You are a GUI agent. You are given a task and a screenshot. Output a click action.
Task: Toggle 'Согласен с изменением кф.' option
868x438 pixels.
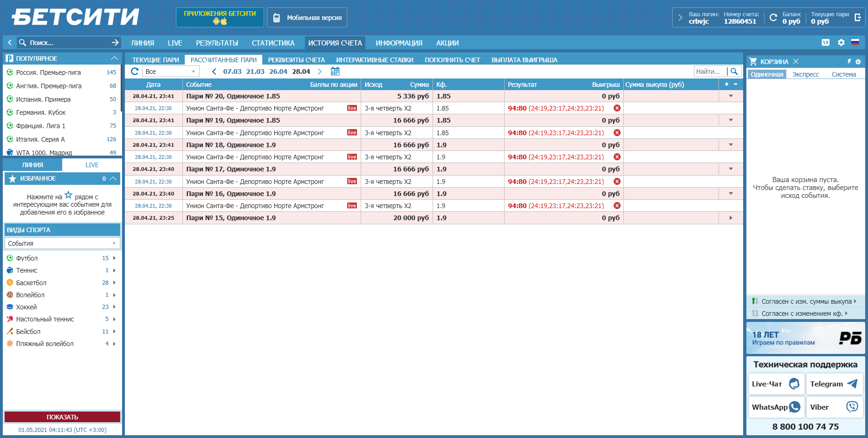(x=802, y=314)
